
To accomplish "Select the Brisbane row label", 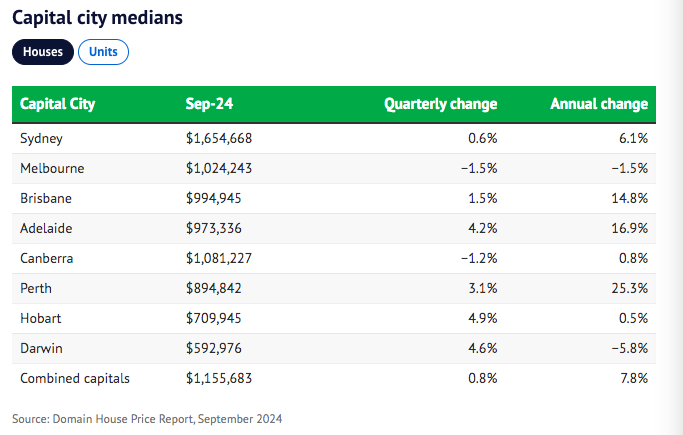I will point(46,198).
